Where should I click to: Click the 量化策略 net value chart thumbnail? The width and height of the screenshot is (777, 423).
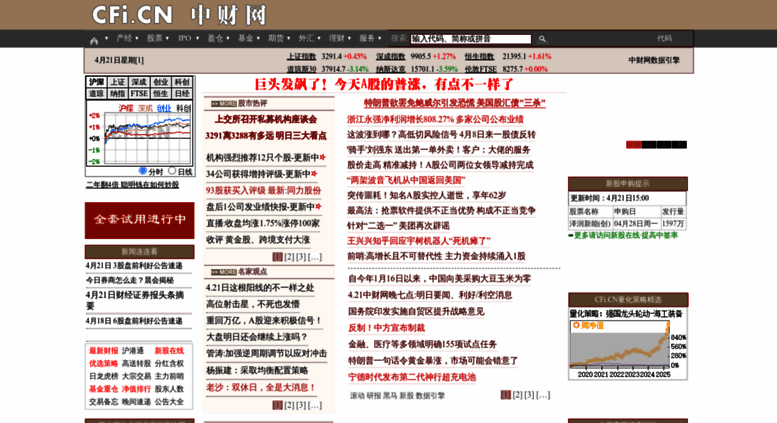tap(628, 350)
